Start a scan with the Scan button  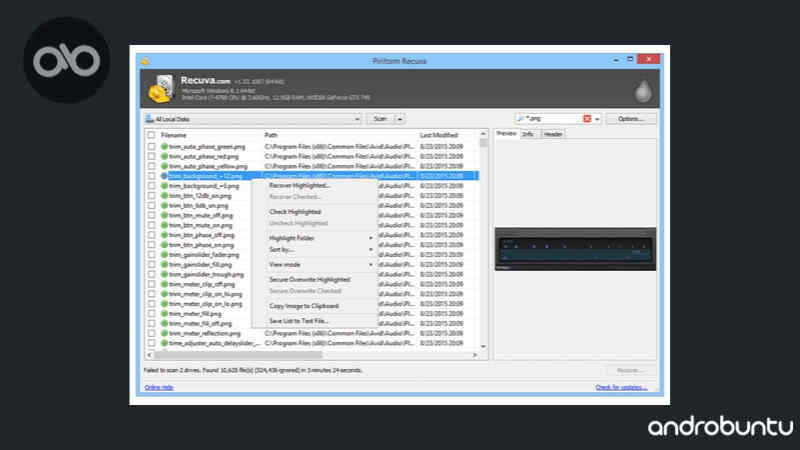380,119
